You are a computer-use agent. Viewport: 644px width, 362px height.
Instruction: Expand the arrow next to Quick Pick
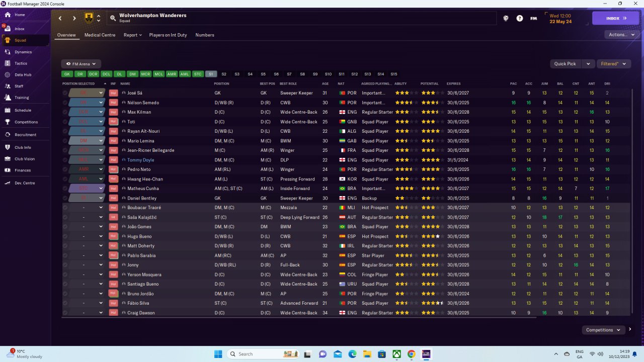tap(588, 64)
